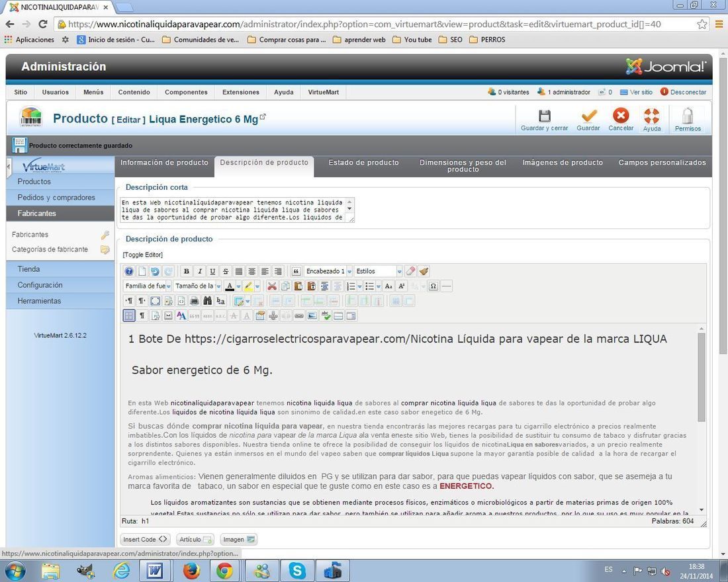
Task: Open the editor help icon
Action: [129, 272]
